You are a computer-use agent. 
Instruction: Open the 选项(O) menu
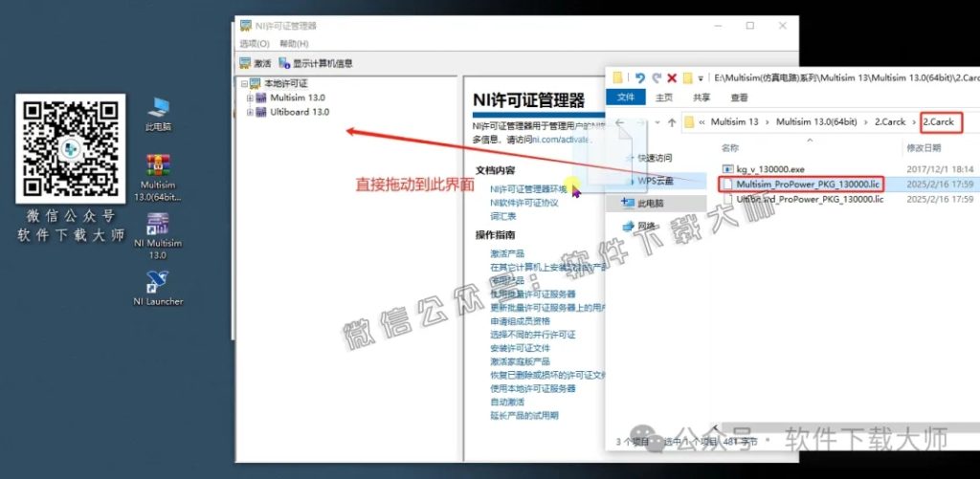[255, 44]
